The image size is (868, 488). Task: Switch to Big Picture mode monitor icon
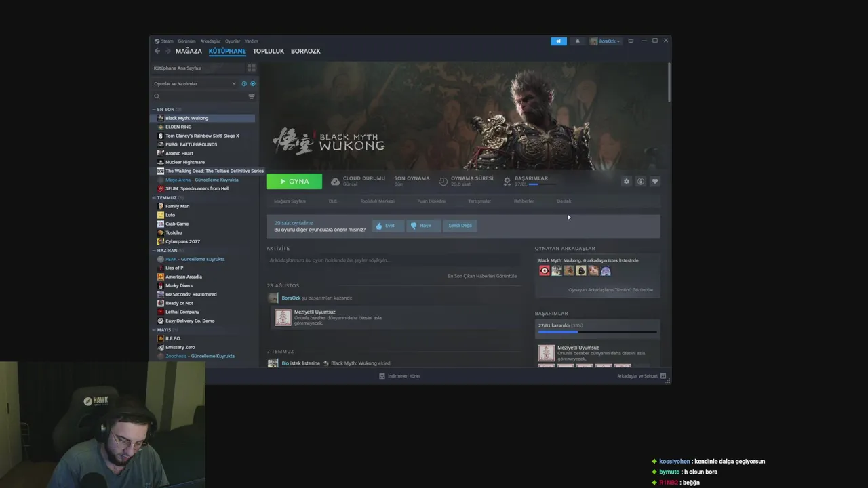(x=631, y=41)
